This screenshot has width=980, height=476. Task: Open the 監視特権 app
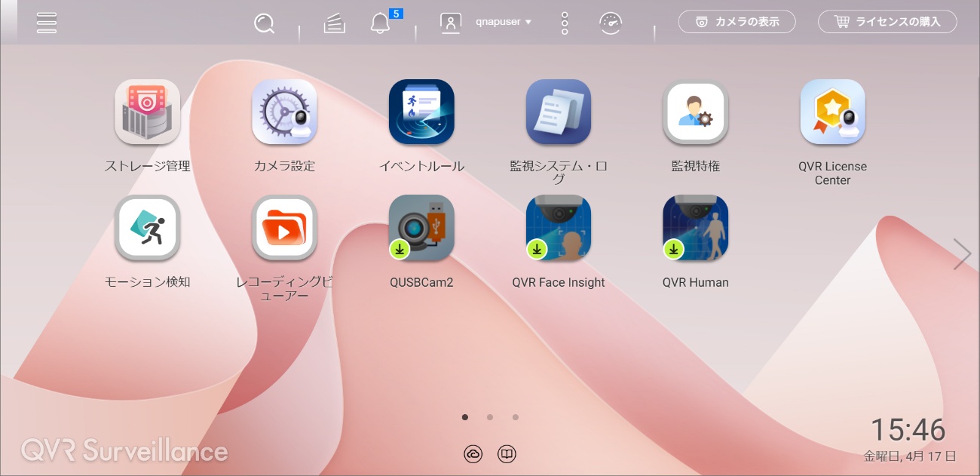click(x=696, y=112)
